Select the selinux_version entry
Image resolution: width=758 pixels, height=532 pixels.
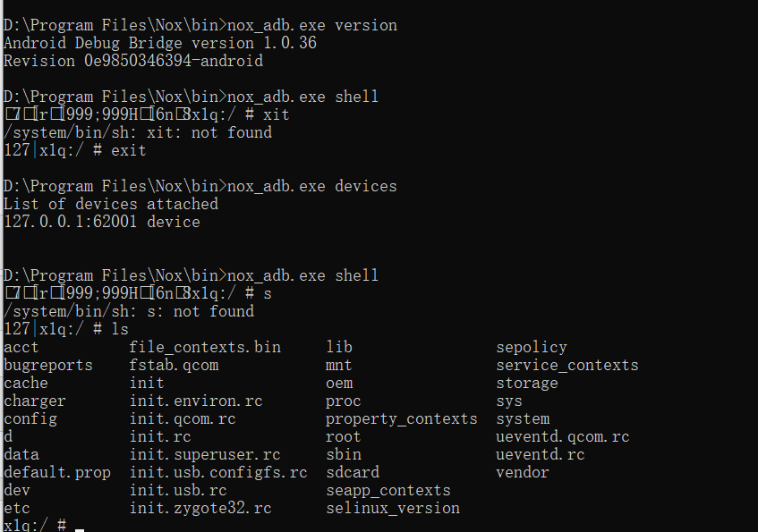coord(393,508)
